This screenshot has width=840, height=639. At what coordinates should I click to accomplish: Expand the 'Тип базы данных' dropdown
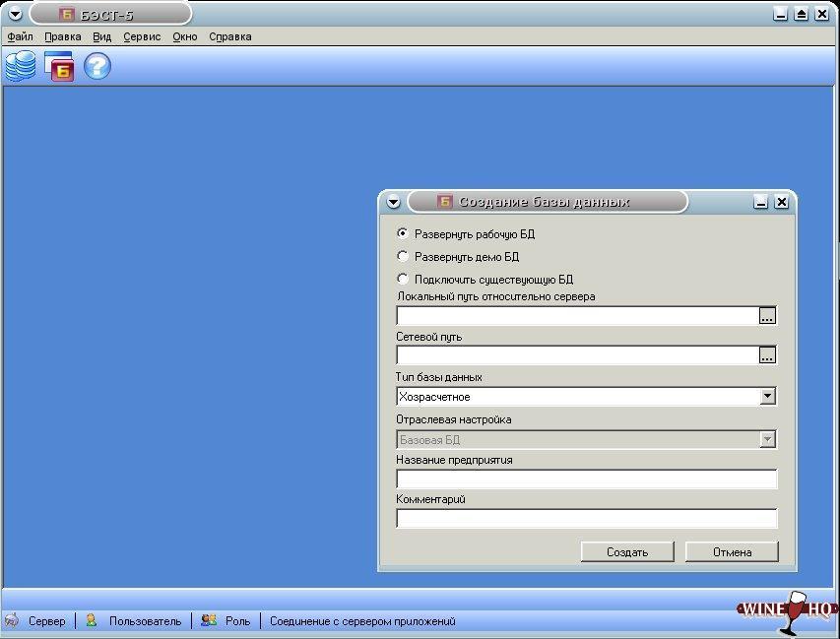[x=768, y=397]
